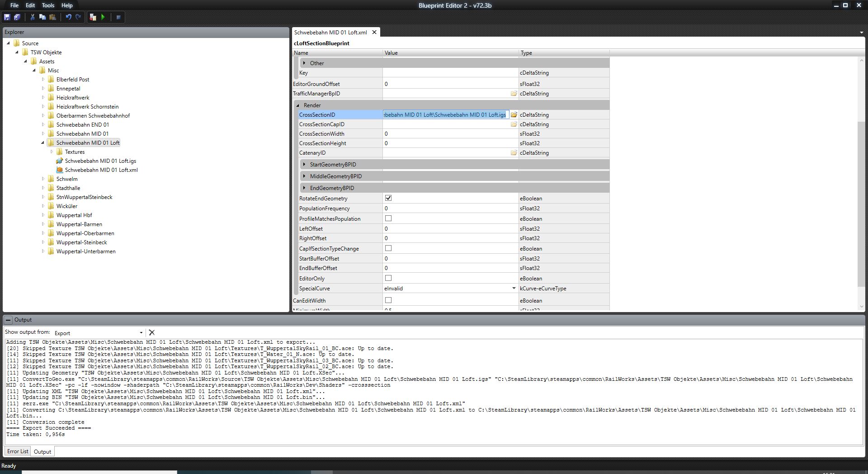The height and width of the screenshot is (474, 868).
Task: Select the Wicküler folder
Action: click(x=66, y=206)
